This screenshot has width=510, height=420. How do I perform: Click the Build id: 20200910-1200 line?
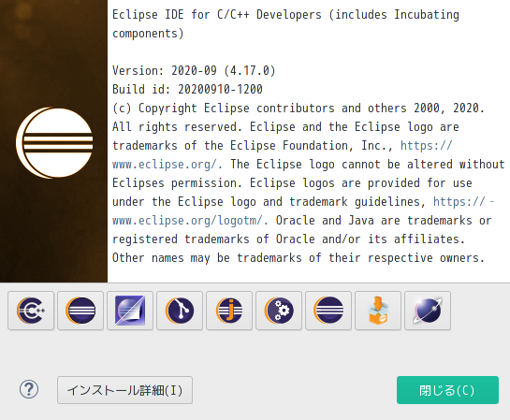[187, 89]
